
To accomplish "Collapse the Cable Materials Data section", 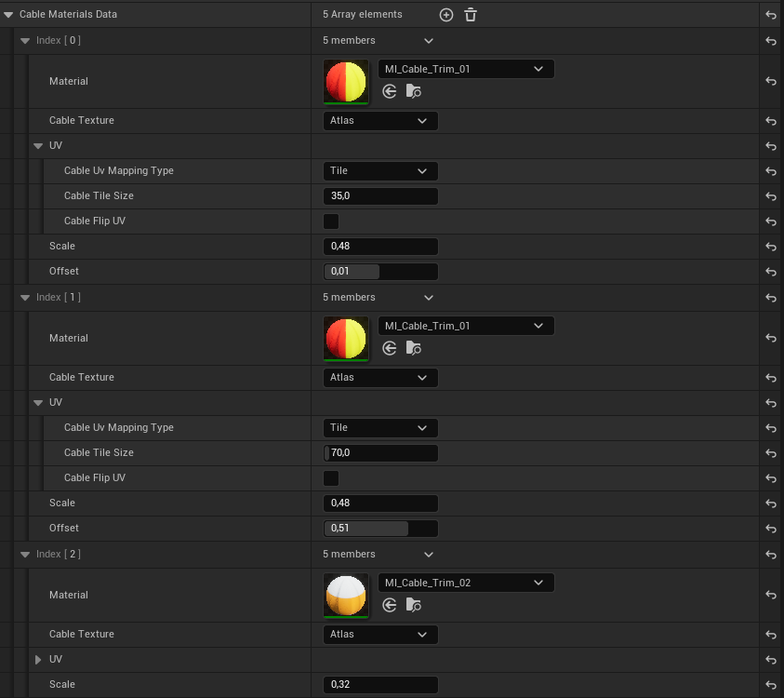I will click(8, 15).
